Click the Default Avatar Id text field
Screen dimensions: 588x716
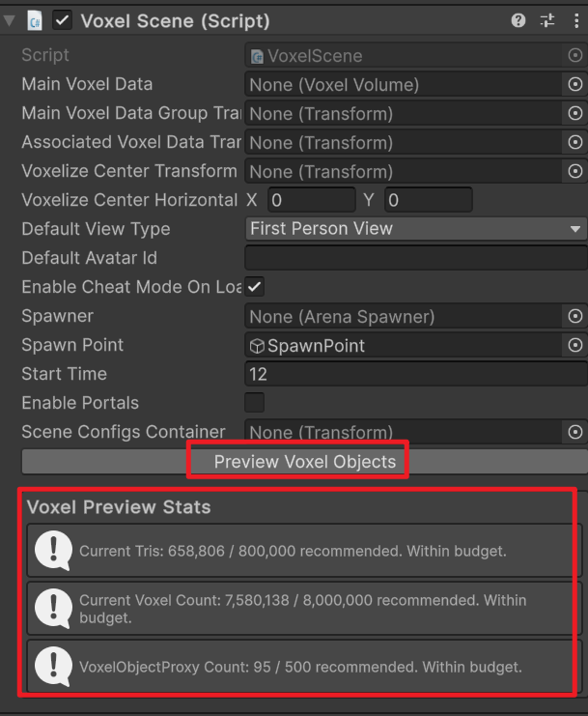[416, 258]
